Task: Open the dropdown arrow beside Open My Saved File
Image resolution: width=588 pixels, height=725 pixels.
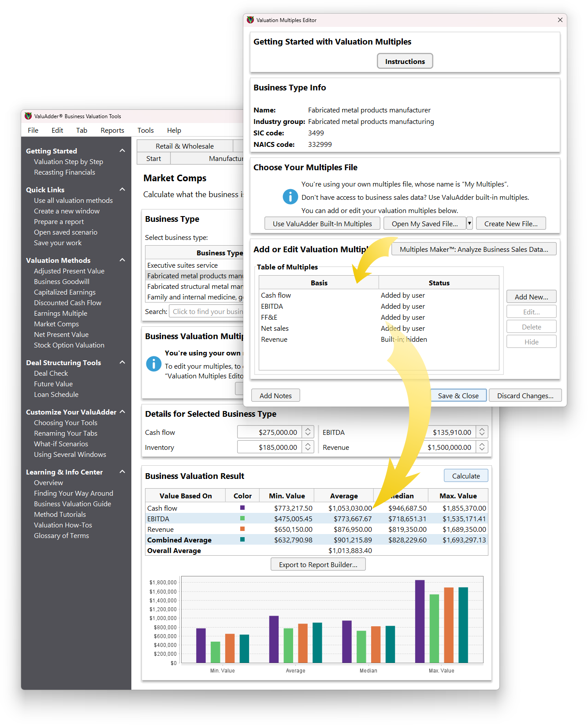Action: click(469, 224)
